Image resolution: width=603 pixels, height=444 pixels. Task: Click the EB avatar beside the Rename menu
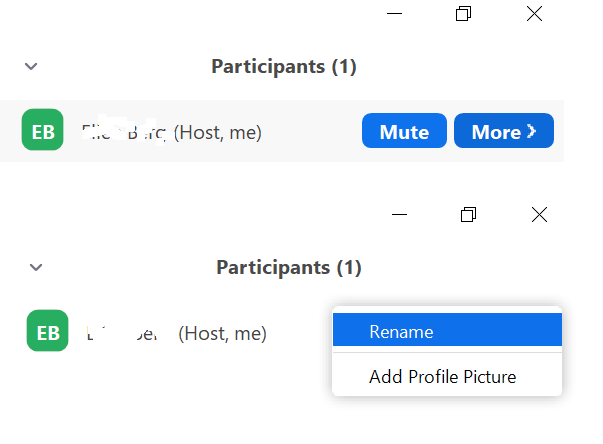pos(48,331)
